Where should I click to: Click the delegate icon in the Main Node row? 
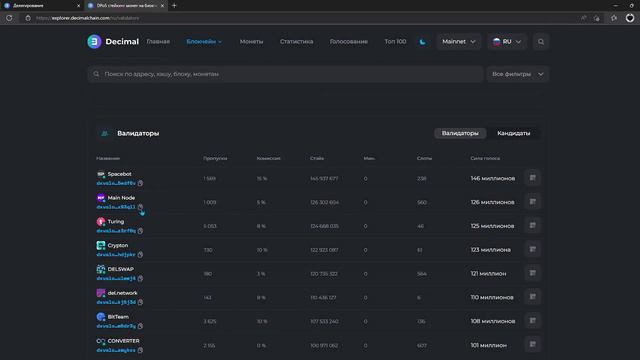(x=533, y=202)
